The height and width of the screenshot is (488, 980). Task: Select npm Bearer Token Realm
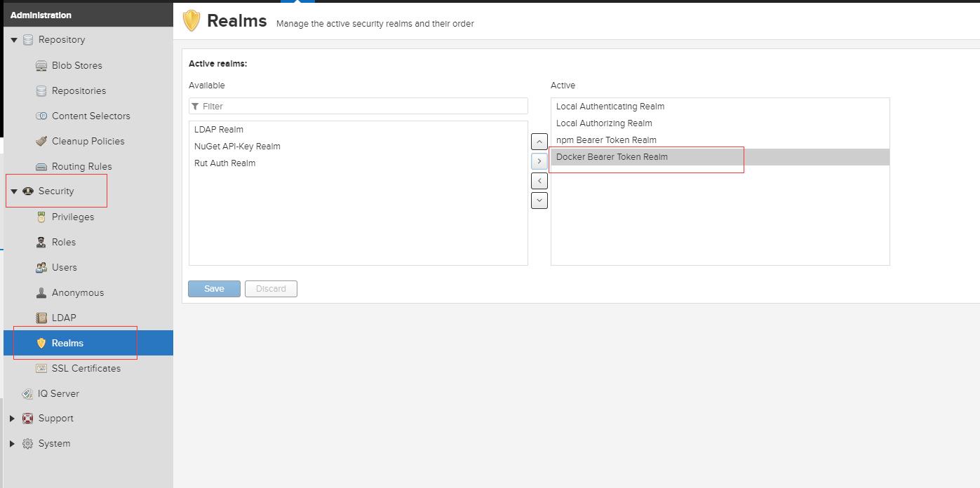click(720, 140)
